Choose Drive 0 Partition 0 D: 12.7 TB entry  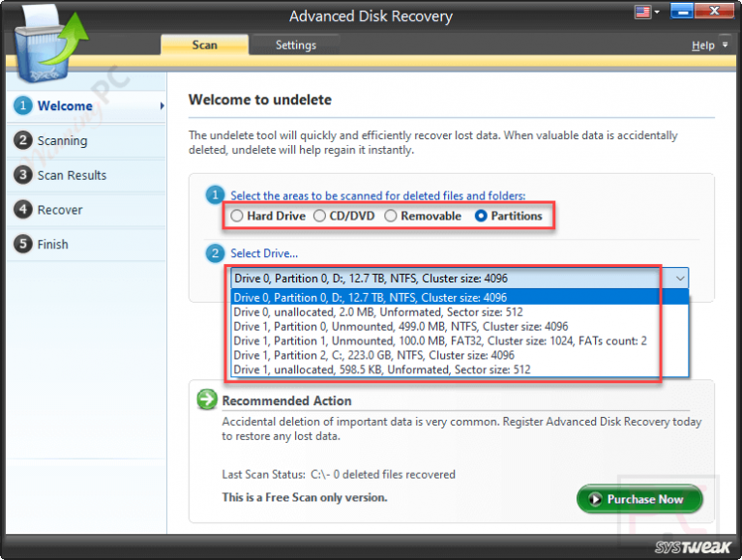[x=459, y=298]
